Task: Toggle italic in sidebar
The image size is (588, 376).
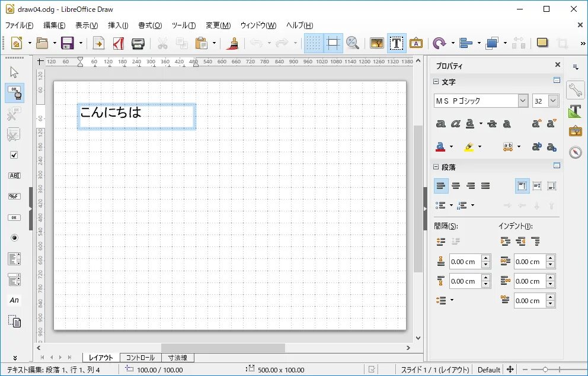Action: [456, 124]
